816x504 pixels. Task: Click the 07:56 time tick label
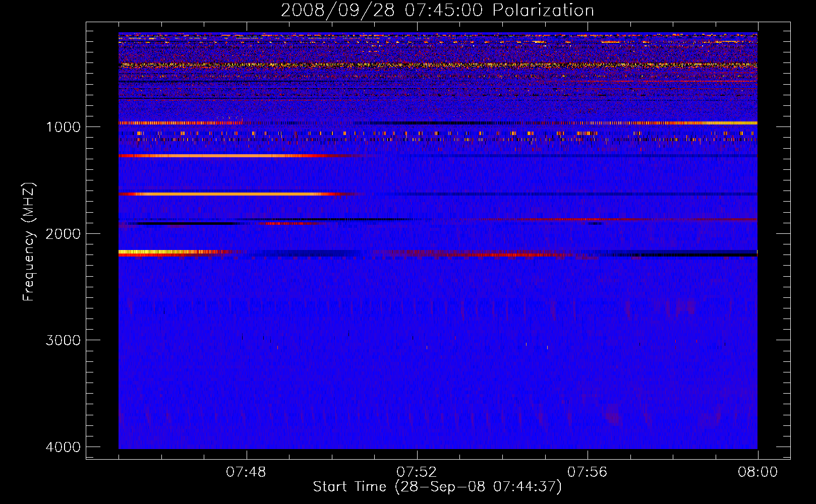pos(587,472)
